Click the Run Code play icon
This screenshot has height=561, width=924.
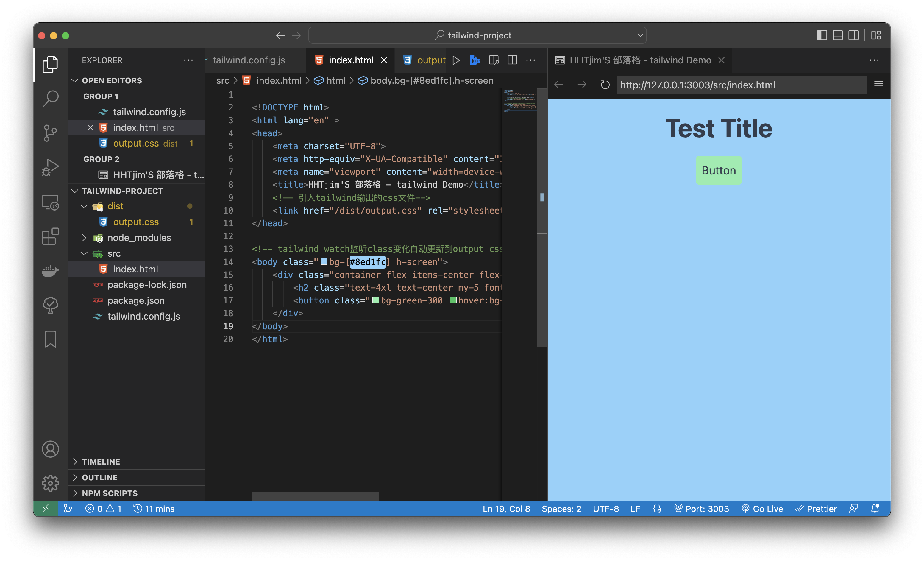click(x=456, y=60)
